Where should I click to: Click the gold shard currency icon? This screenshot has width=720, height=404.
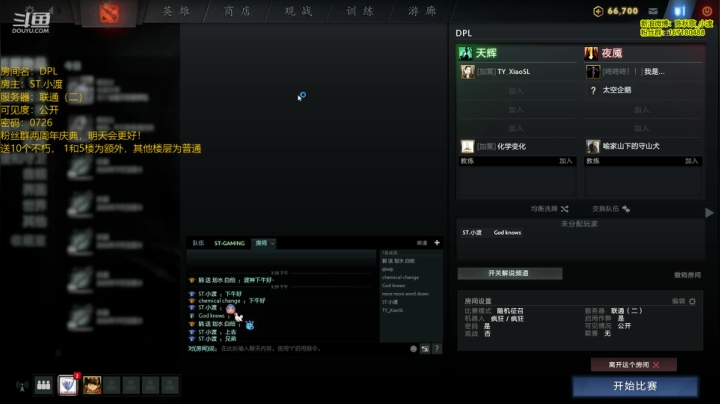coord(598,11)
